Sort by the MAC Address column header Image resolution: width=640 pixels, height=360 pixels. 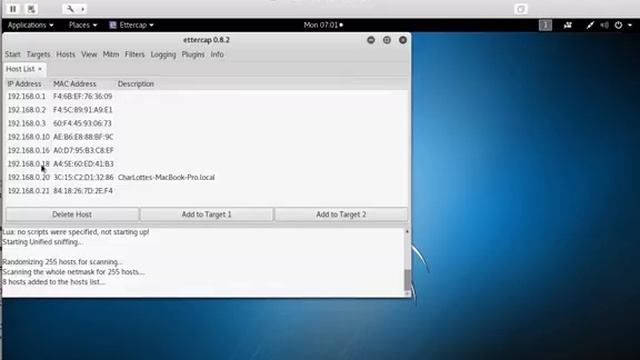[x=75, y=84]
